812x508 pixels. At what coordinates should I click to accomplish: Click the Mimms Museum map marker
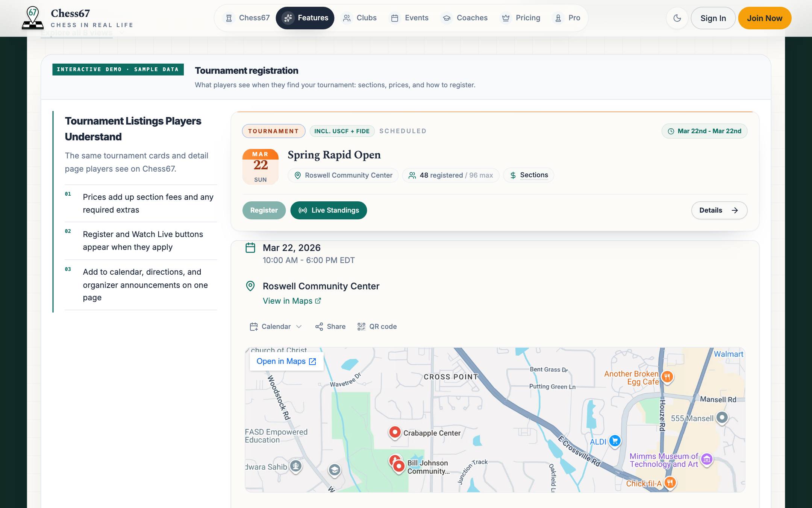click(707, 459)
